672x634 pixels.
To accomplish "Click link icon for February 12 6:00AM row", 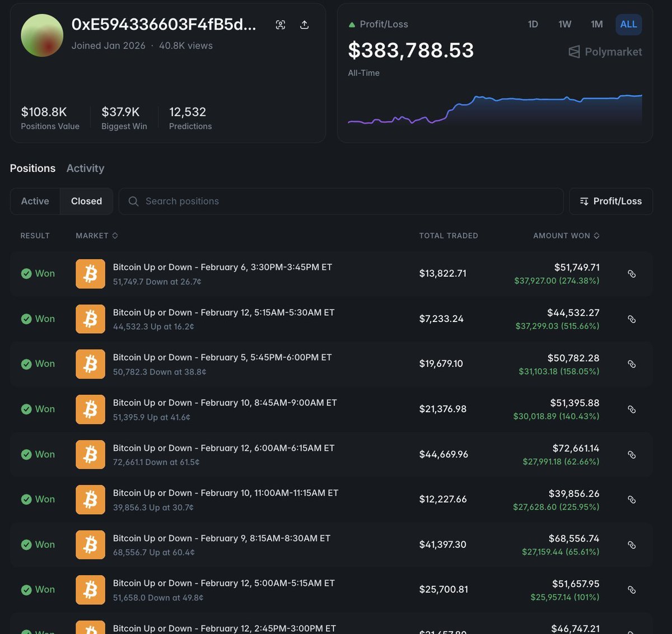I will [632, 455].
